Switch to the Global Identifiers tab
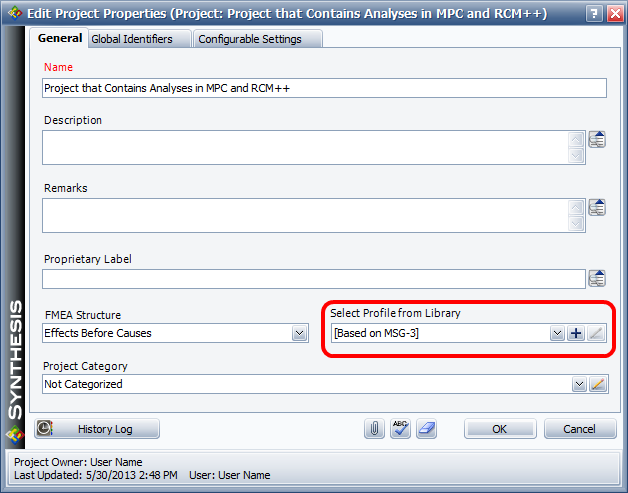The width and height of the screenshot is (628, 493). (x=131, y=39)
